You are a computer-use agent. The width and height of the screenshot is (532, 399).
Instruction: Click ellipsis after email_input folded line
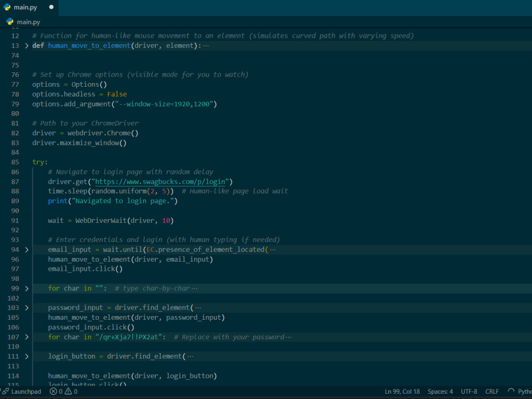coord(273,250)
